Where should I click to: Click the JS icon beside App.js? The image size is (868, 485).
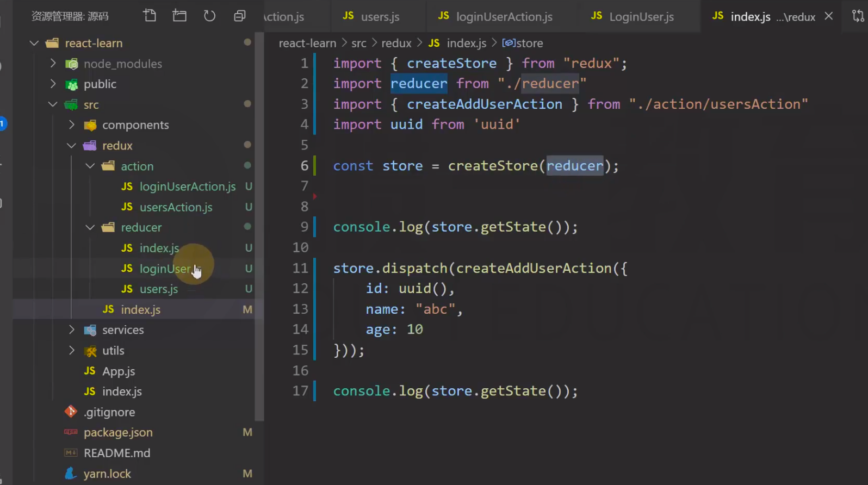coord(90,370)
